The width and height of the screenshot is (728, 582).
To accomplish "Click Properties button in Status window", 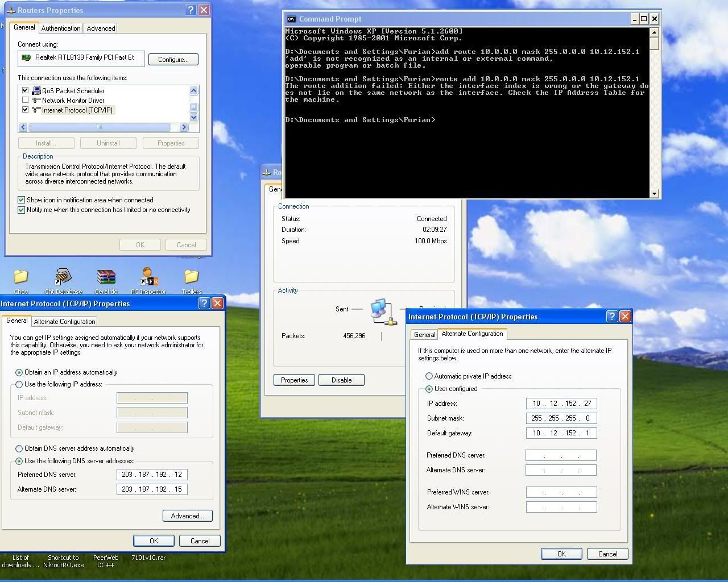I will (x=294, y=380).
